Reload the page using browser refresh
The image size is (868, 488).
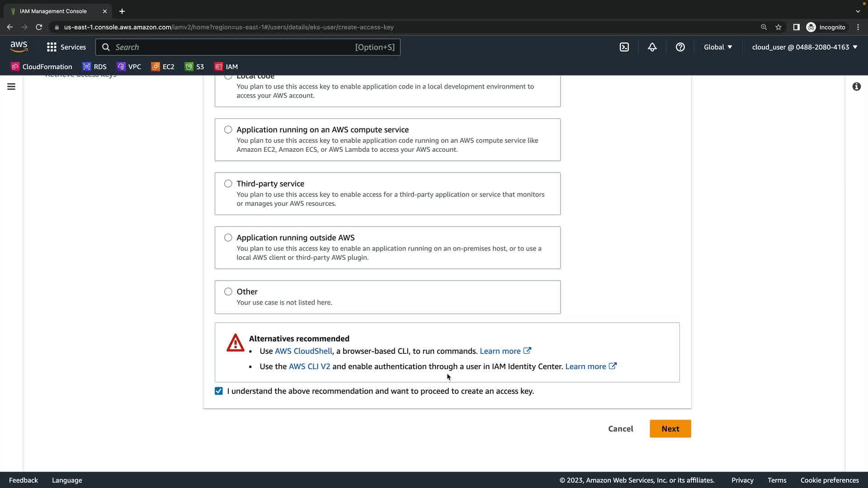(x=39, y=27)
